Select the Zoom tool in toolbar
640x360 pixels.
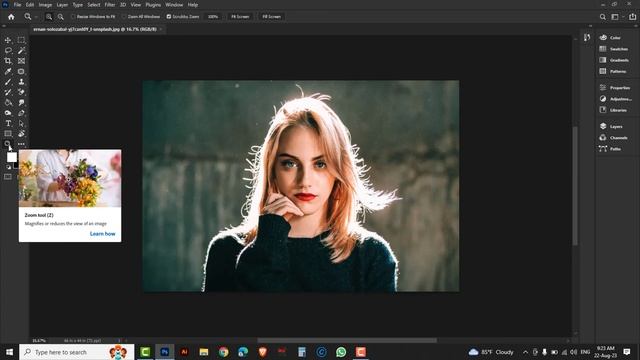tap(8, 144)
